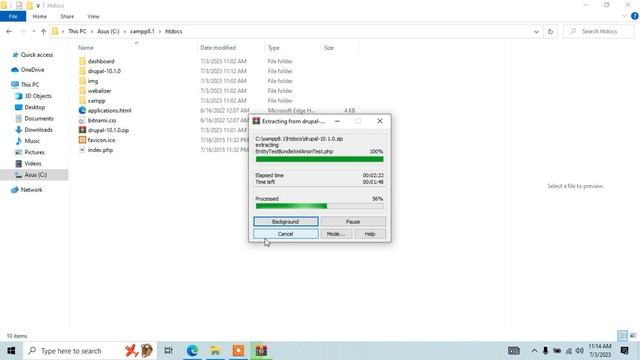Open the View ribbon tab
Viewport: 640px width, 360px height.
point(93,16)
